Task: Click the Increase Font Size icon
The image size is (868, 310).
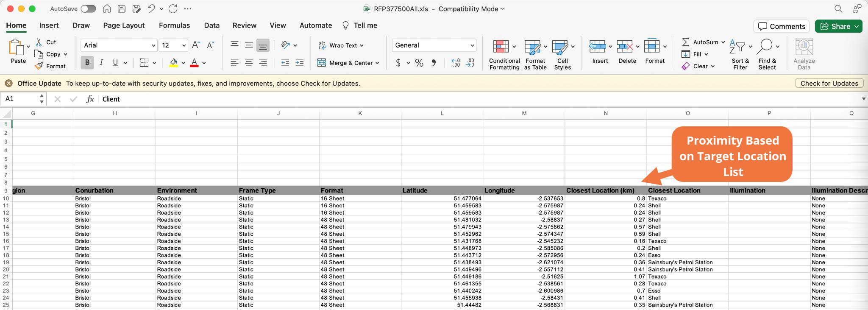Action: [x=196, y=45]
